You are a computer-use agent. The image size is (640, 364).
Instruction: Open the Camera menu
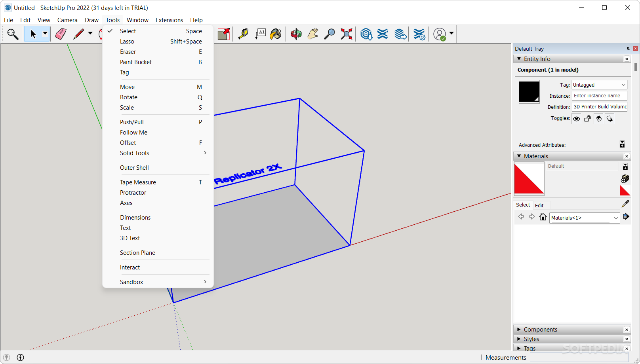[x=67, y=20]
